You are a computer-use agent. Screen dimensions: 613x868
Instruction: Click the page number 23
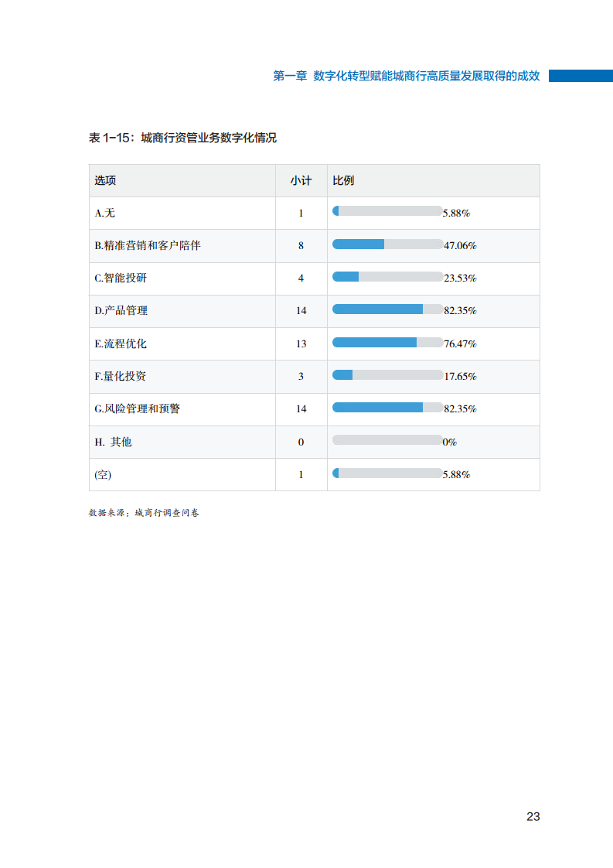[533, 816]
